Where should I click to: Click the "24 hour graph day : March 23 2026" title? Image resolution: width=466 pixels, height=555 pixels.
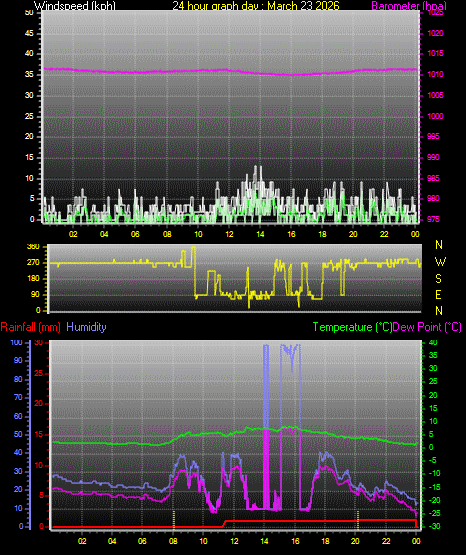tap(256, 6)
